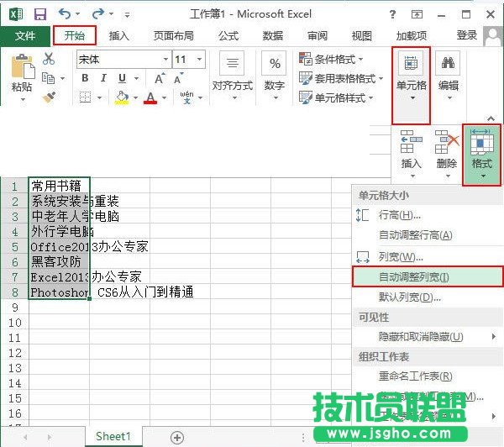Save the workbook with the floppy disk icon
The height and width of the screenshot is (447, 504).
pos(40,14)
